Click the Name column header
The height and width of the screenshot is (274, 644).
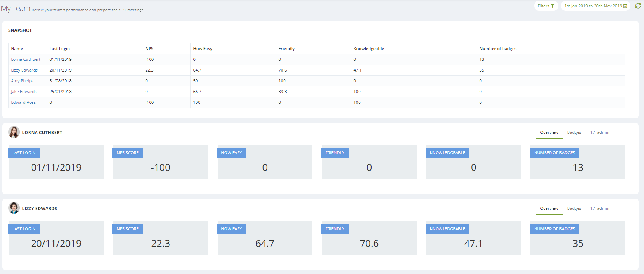(27, 49)
